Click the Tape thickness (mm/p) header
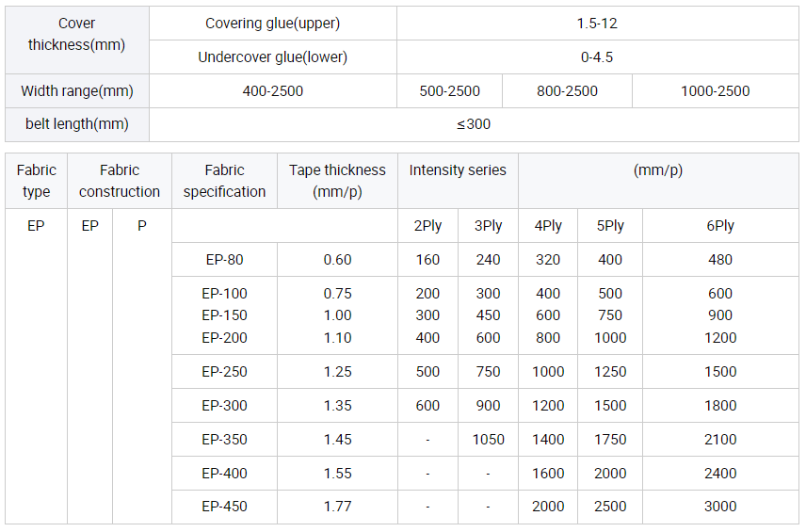 click(337, 181)
